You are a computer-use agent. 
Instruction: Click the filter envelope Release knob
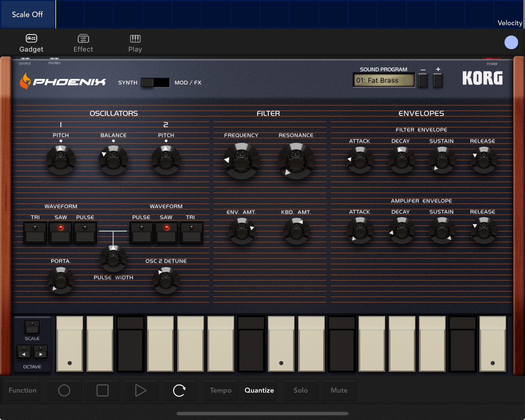(x=484, y=160)
